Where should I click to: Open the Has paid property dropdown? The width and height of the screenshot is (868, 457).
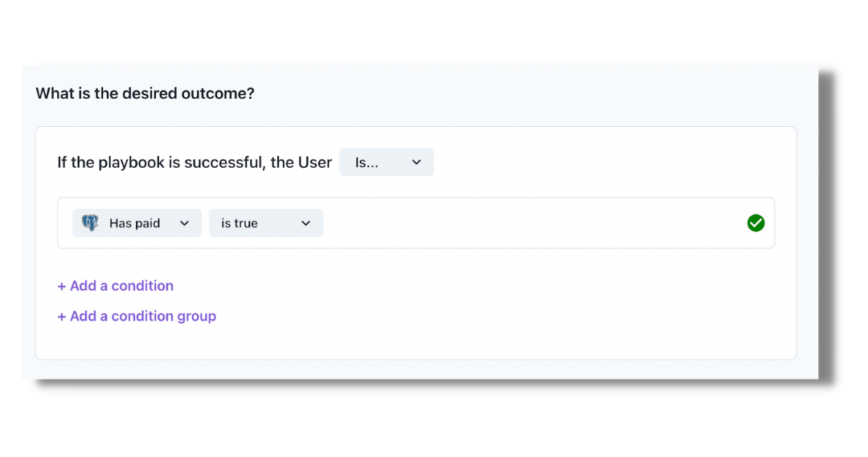click(x=136, y=223)
